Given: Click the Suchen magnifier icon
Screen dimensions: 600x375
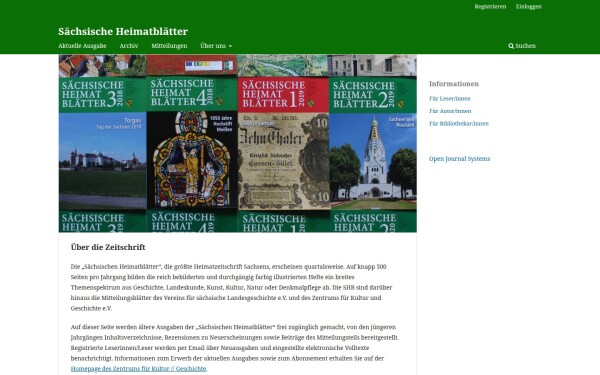Looking at the screenshot, I should click(x=511, y=46).
